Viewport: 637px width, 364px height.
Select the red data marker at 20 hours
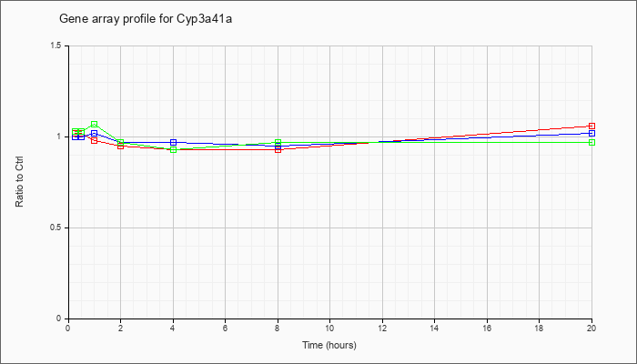tap(591, 126)
